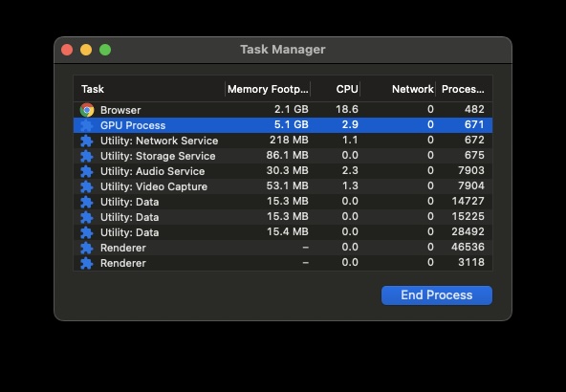Click the puzzle icon of process 15225

[x=87, y=217]
